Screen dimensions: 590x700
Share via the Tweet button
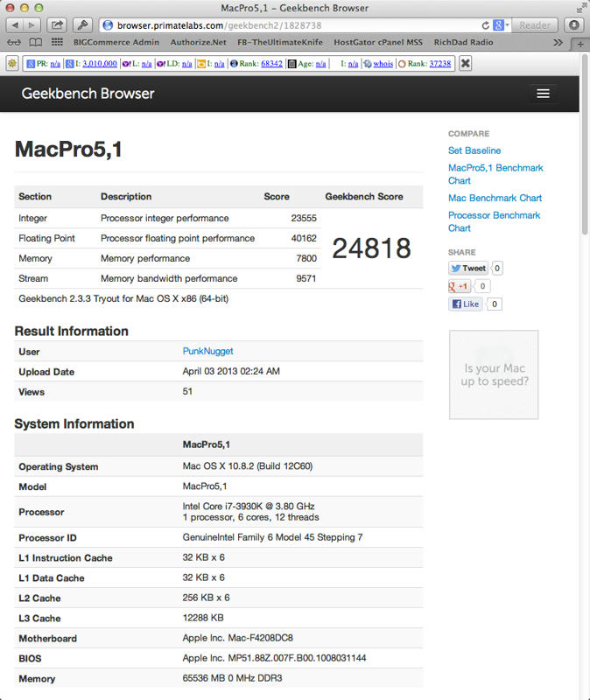467,268
